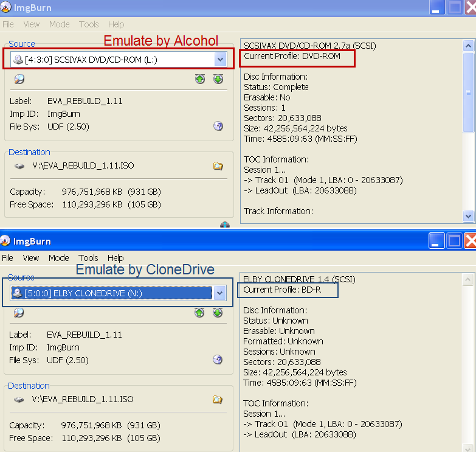Open Help menu in lower ImgBurn window

point(116,258)
